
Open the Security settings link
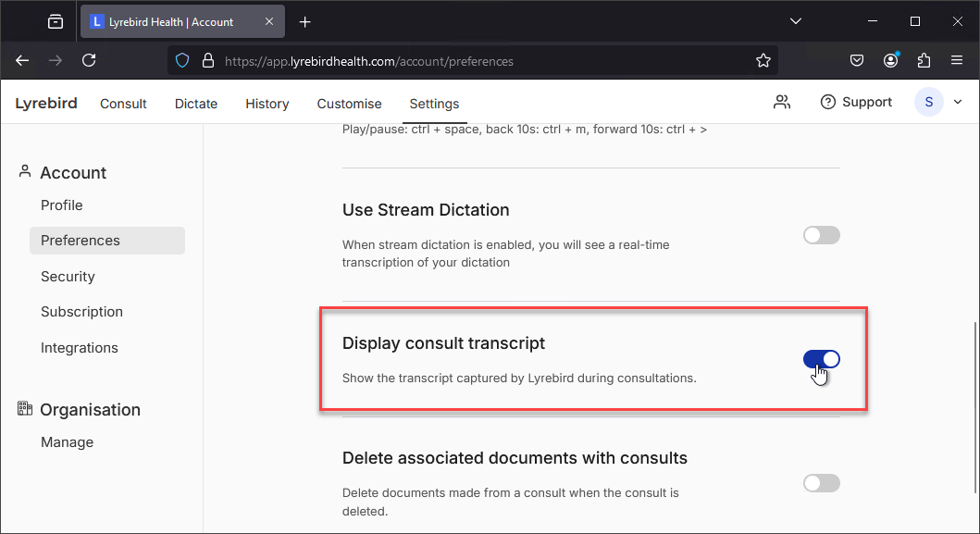[68, 277]
